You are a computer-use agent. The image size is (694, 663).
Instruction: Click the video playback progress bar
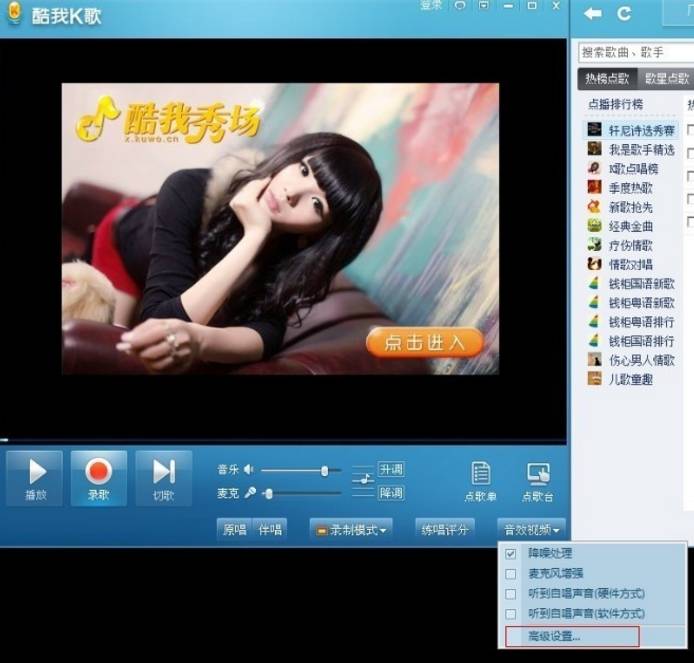click(x=283, y=440)
